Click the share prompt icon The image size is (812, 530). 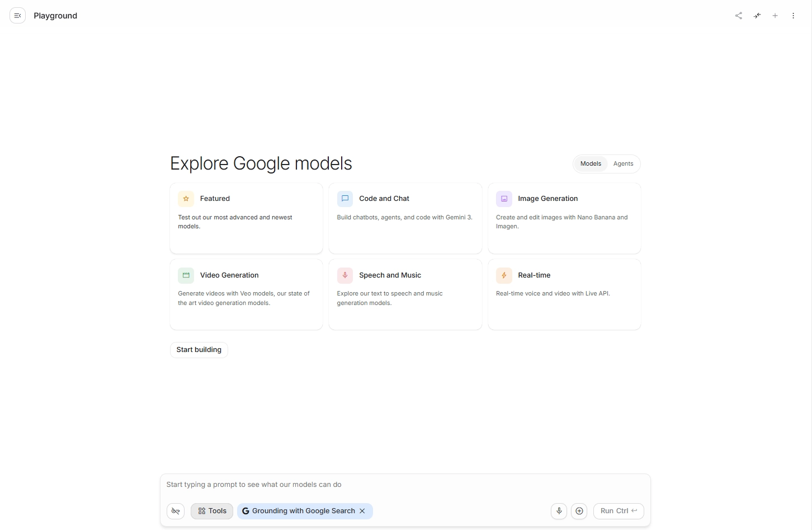[x=739, y=16]
